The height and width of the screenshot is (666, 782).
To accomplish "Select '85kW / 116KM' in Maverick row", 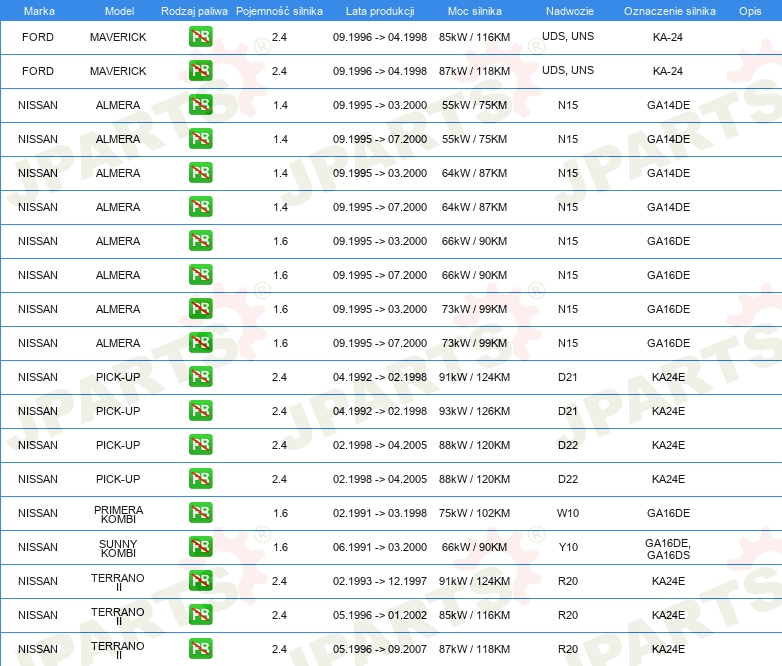I will [474, 37].
